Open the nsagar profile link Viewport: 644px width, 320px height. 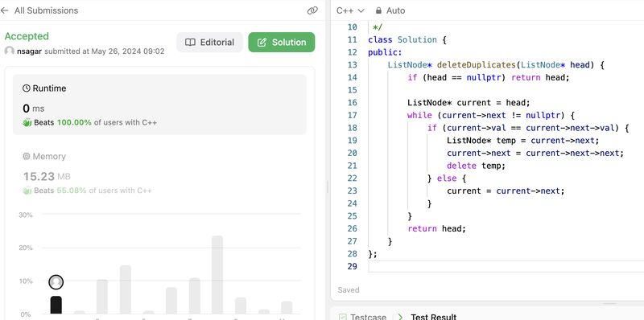[x=29, y=51]
